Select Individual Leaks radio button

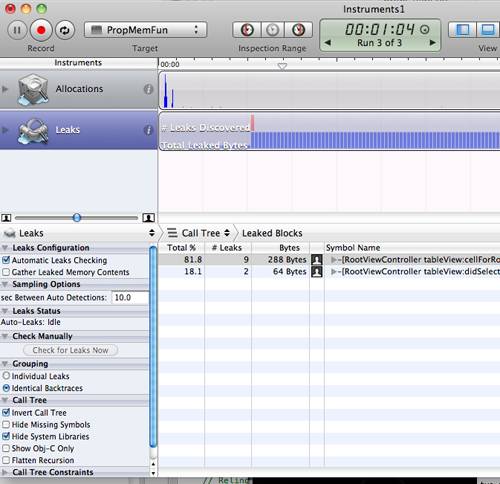(6, 376)
